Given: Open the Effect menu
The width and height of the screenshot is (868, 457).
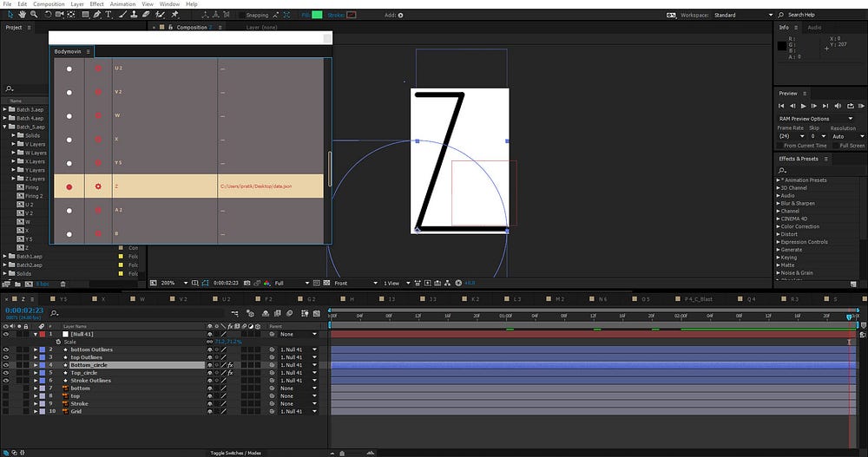Looking at the screenshot, I should pyautogui.click(x=97, y=3).
